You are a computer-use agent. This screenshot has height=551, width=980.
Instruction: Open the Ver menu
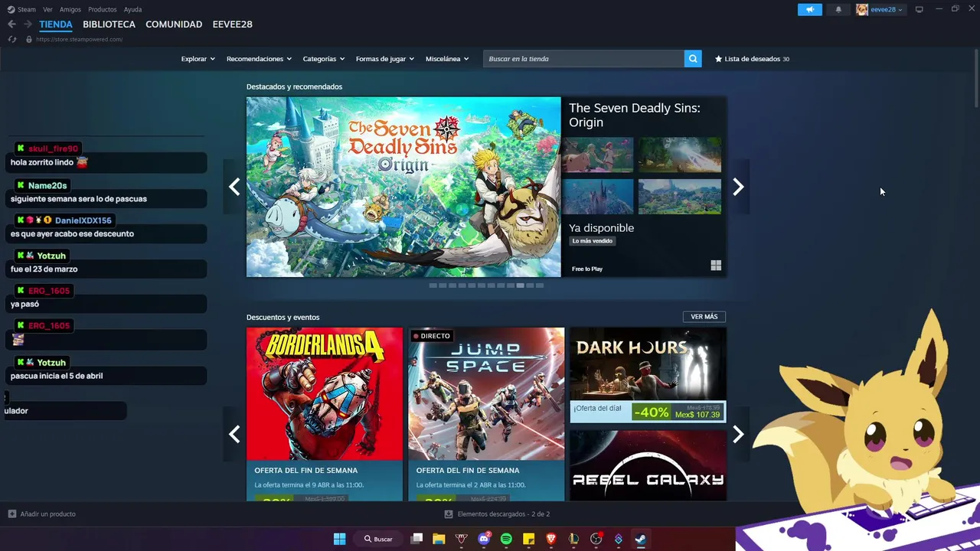pos(48,9)
